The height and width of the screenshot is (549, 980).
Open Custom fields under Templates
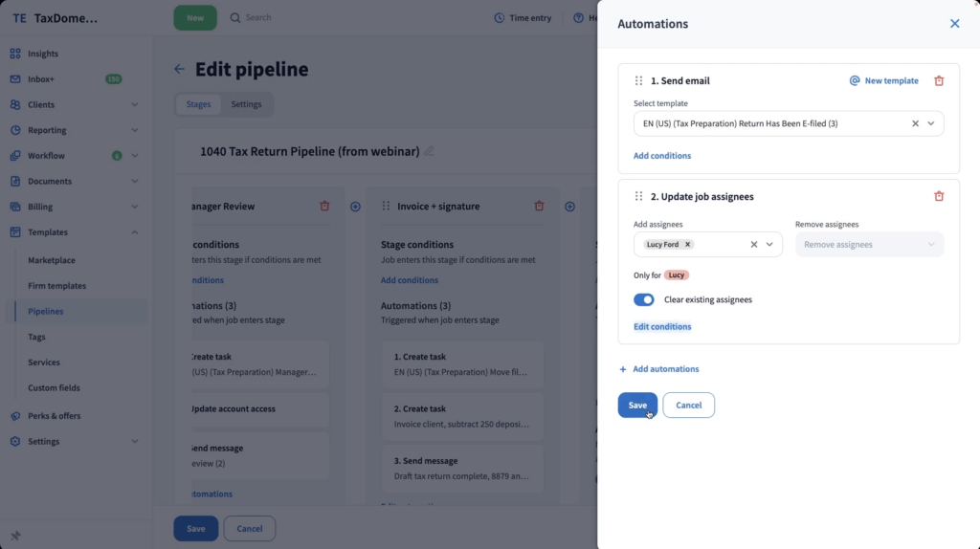pos(54,388)
